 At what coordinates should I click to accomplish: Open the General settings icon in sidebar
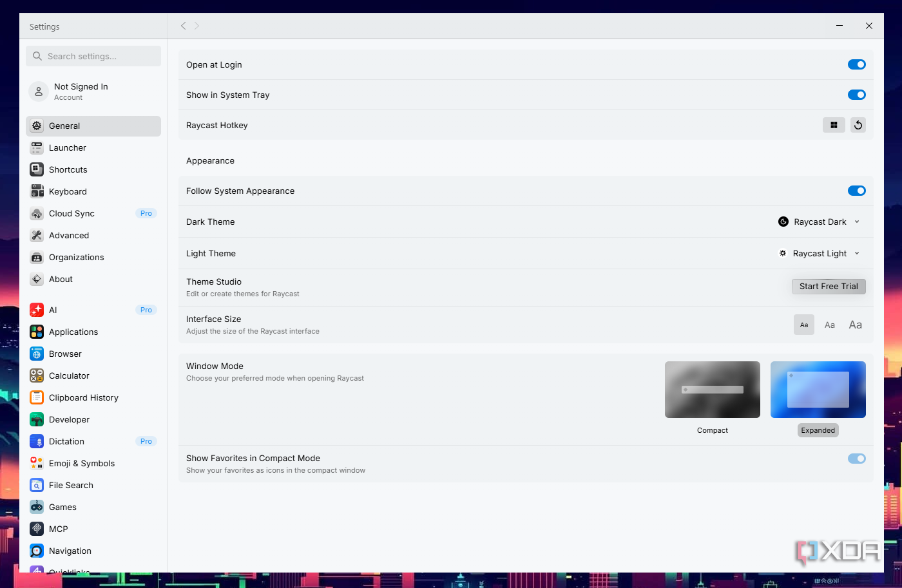point(37,126)
